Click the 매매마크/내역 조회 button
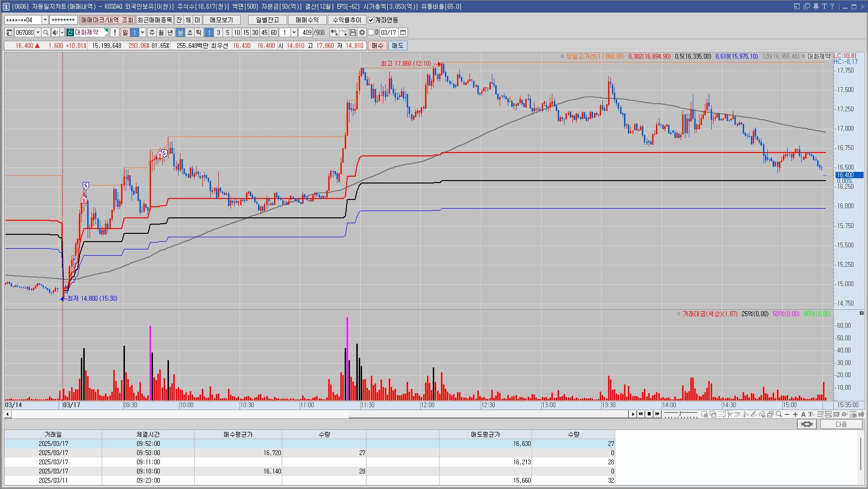Image resolution: width=868 pixels, height=489 pixels. click(x=107, y=20)
